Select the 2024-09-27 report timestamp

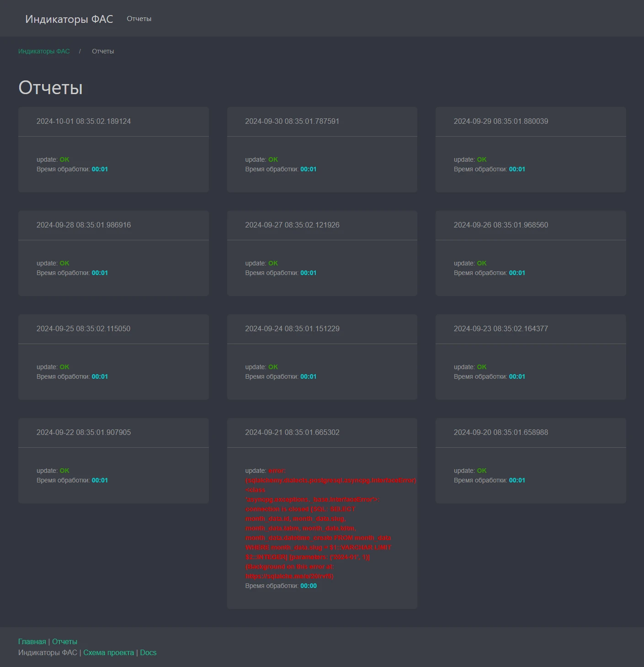tap(292, 225)
